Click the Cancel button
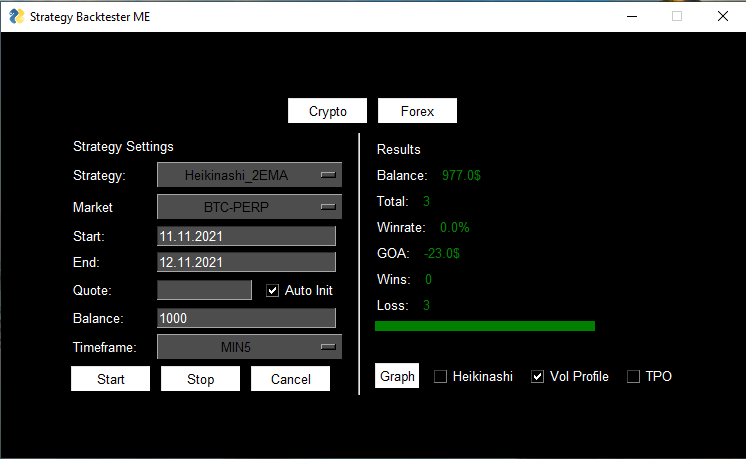The width and height of the screenshot is (746, 459). pyautogui.click(x=290, y=379)
